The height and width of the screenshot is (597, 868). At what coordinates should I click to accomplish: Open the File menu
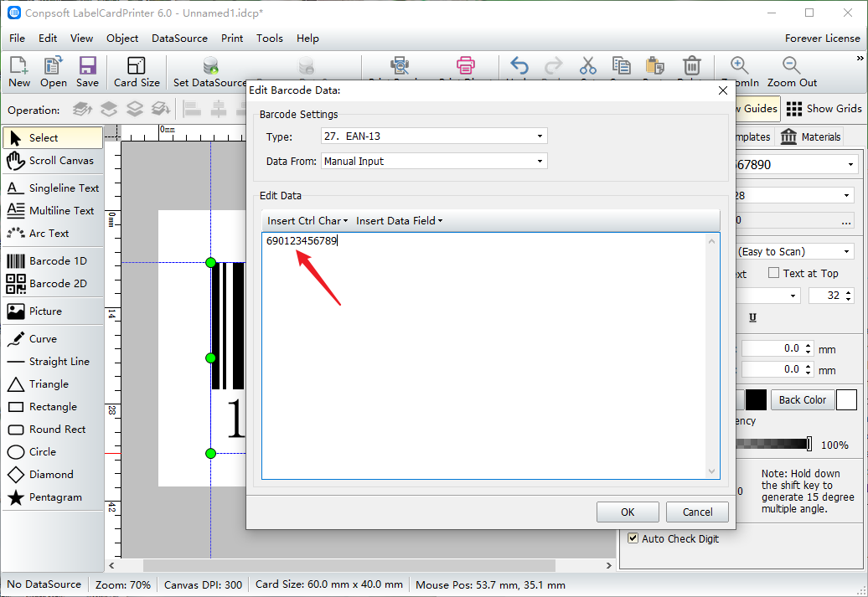pyautogui.click(x=17, y=39)
